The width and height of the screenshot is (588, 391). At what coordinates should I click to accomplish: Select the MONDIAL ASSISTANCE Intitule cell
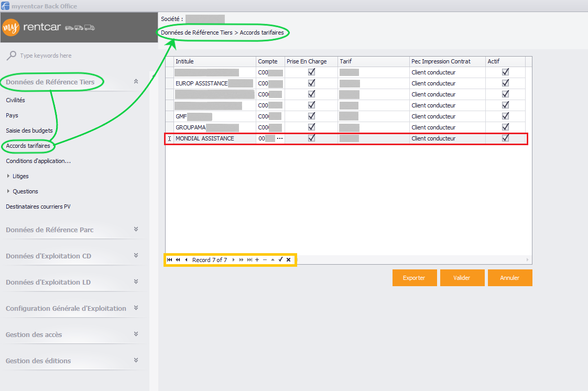click(215, 138)
